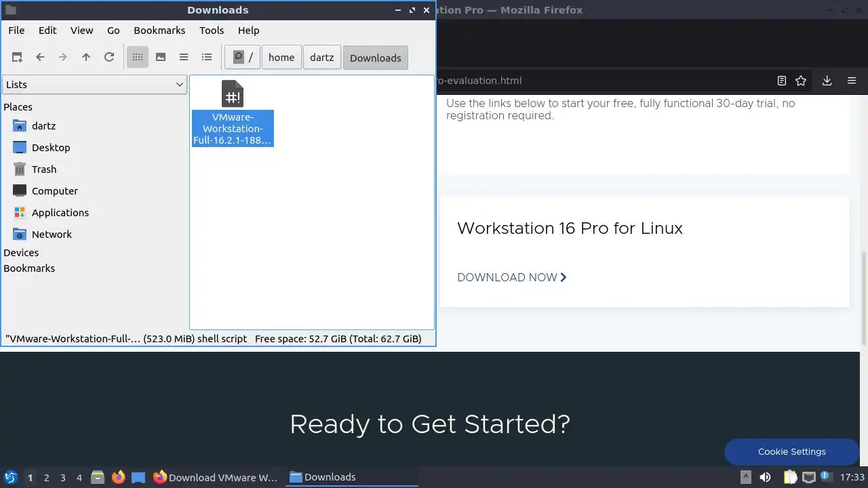Click the VMware-Workstation-Full-16.2.1 file name

[x=233, y=129]
